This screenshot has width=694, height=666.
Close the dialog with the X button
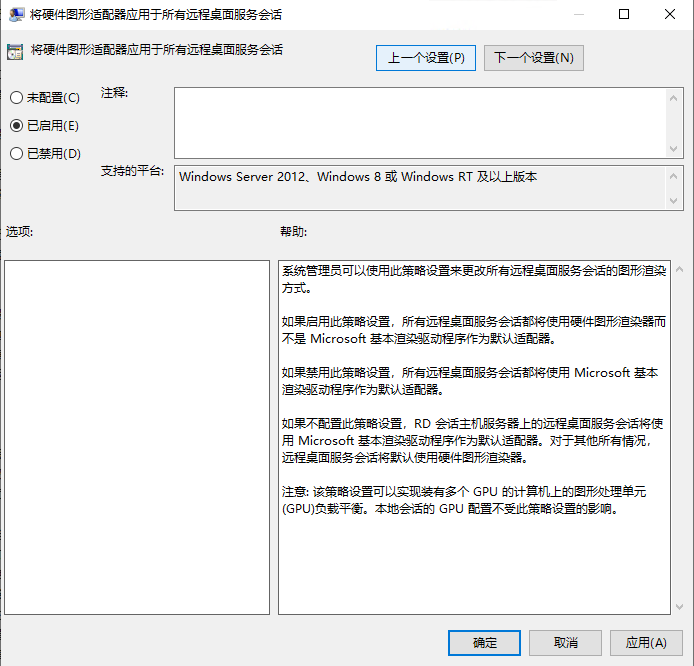coord(670,15)
